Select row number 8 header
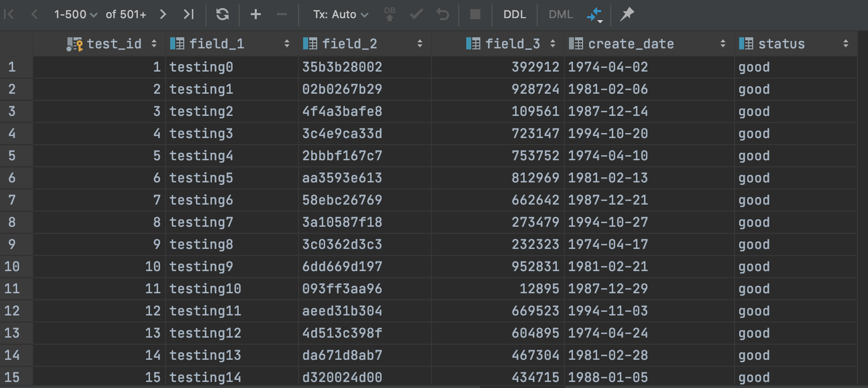The width and height of the screenshot is (868, 388). pos(16,222)
